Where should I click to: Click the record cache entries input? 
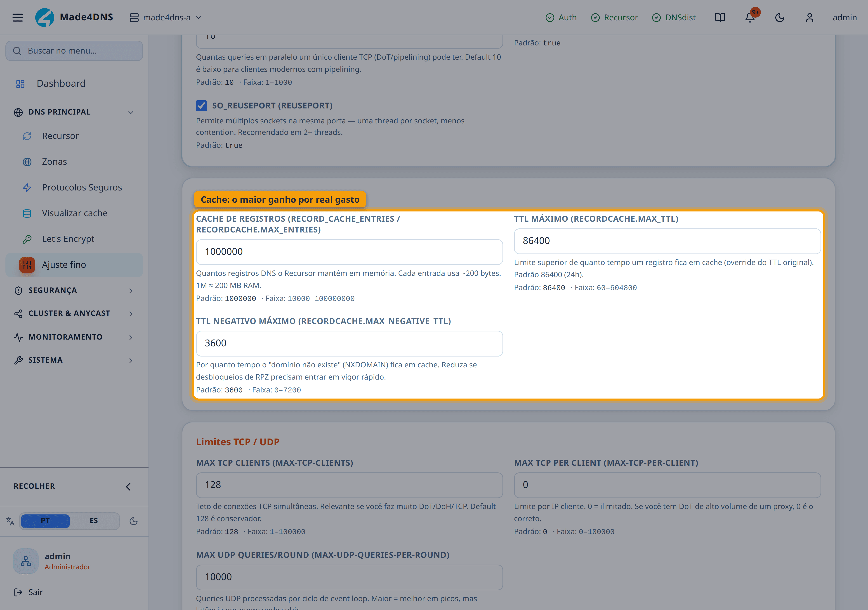click(x=349, y=252)
